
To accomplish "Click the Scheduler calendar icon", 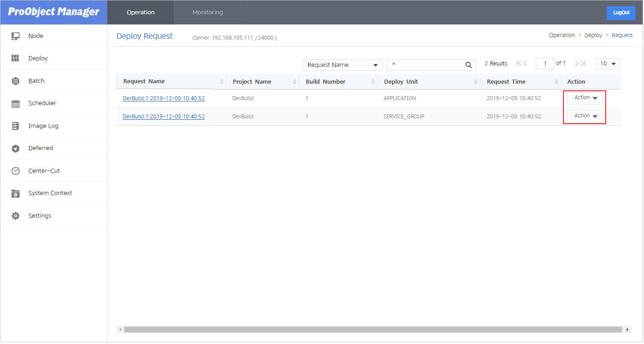I will [x=16, y=103].
